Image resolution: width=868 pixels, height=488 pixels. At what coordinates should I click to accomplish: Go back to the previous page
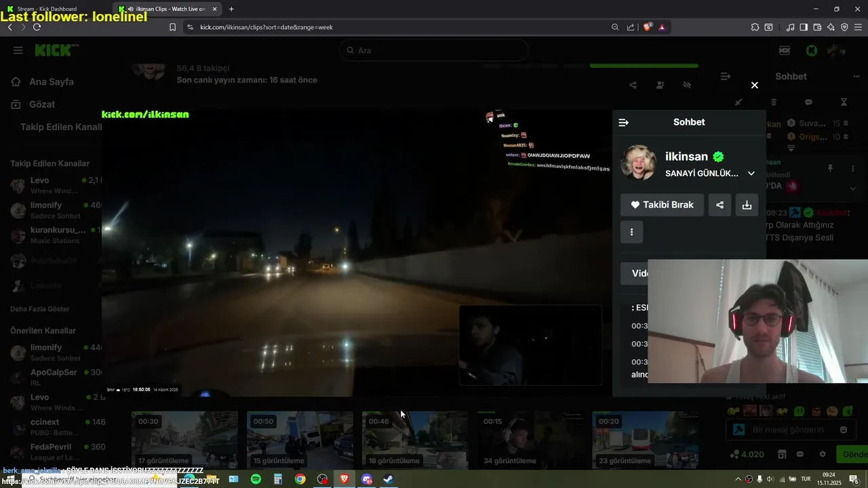9,27
